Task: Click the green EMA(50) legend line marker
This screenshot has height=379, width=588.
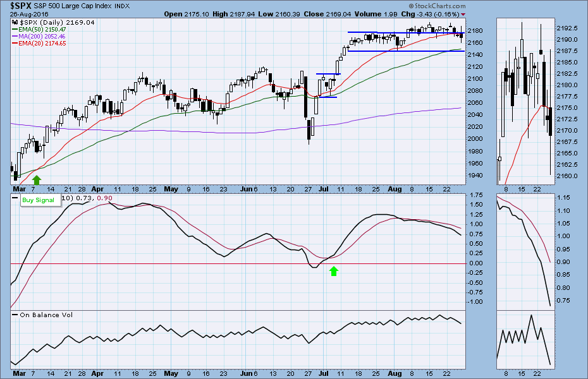Action: 15,29
